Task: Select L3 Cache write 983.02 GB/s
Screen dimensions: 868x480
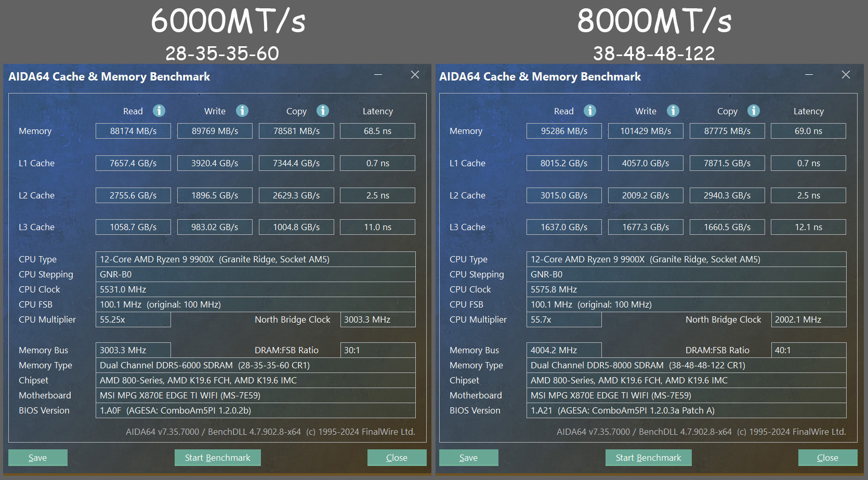Action: point(215,227)
